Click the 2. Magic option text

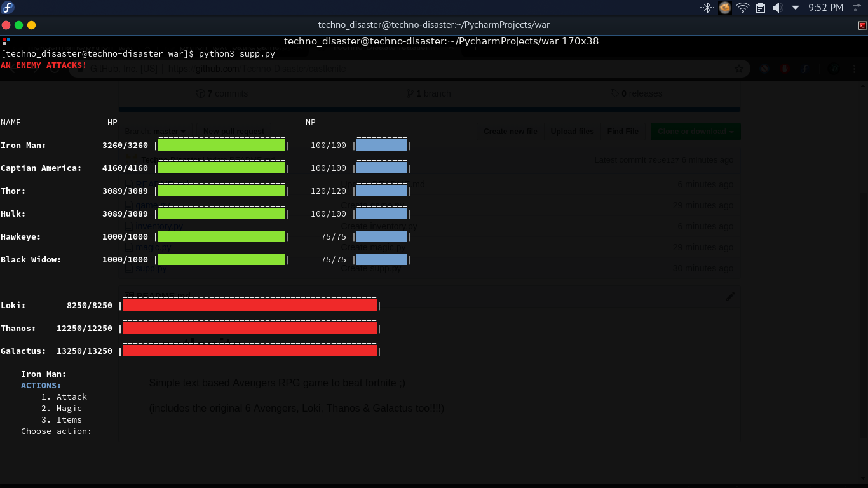click(62, 408)
